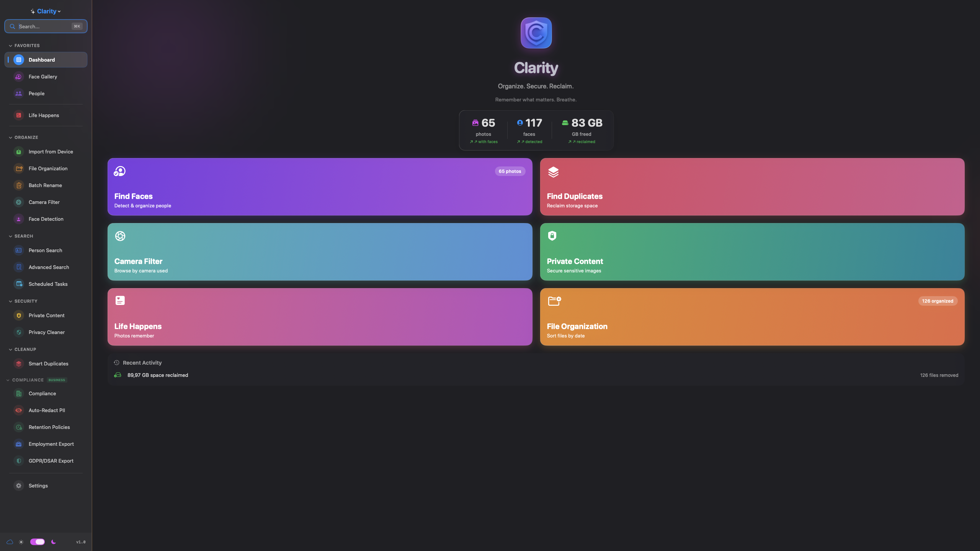Image resolution: width=980 pixels, height=551 pixels.
Task: Open Scheduled Tasks in sidebar
Action: tap(47, 284)
